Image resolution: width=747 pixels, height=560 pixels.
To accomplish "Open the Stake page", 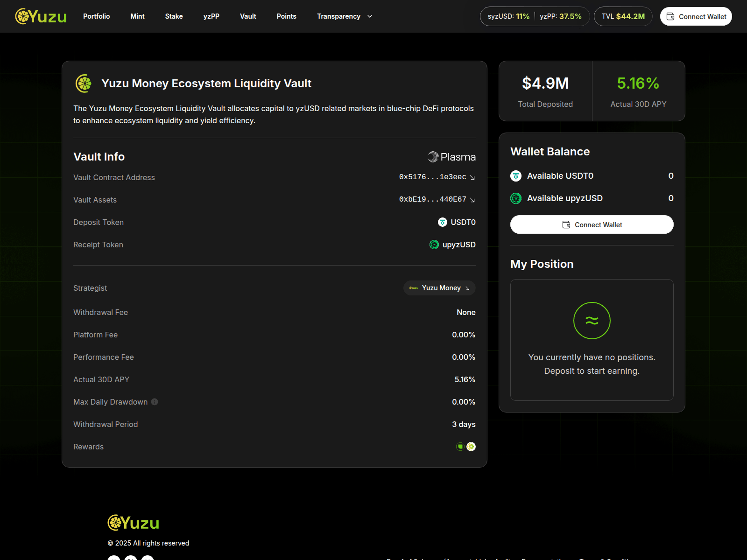I will click(174, 16).
